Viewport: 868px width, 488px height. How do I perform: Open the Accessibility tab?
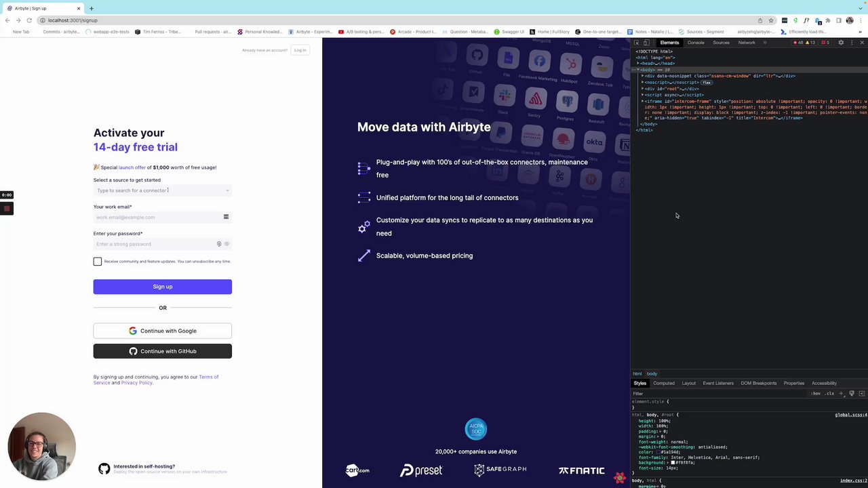tap(824, 384)
